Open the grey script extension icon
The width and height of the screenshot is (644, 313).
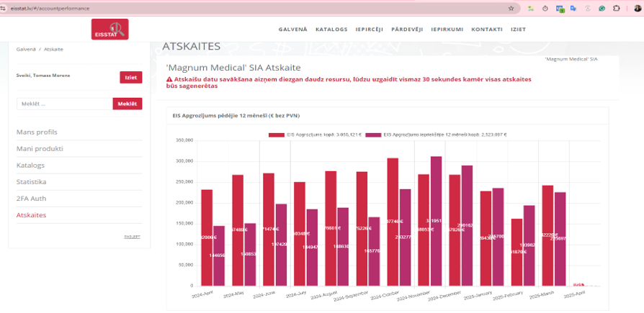pos(588,8)
